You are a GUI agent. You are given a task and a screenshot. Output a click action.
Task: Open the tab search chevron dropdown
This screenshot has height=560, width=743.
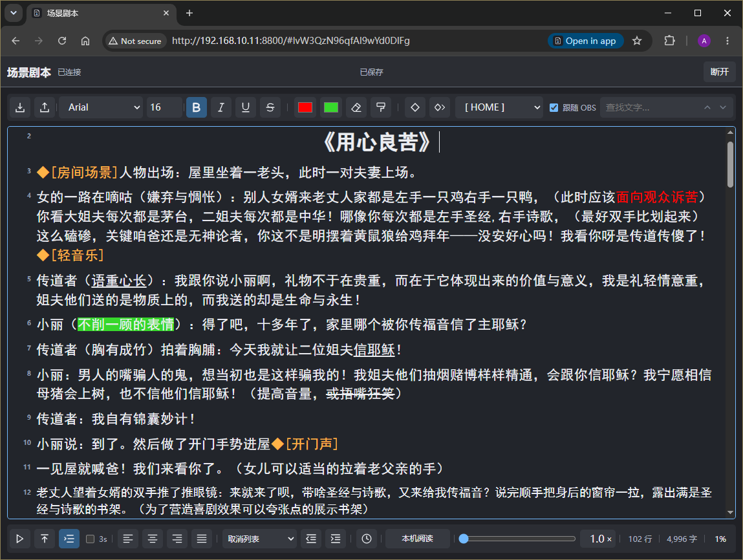pos(14,14)
